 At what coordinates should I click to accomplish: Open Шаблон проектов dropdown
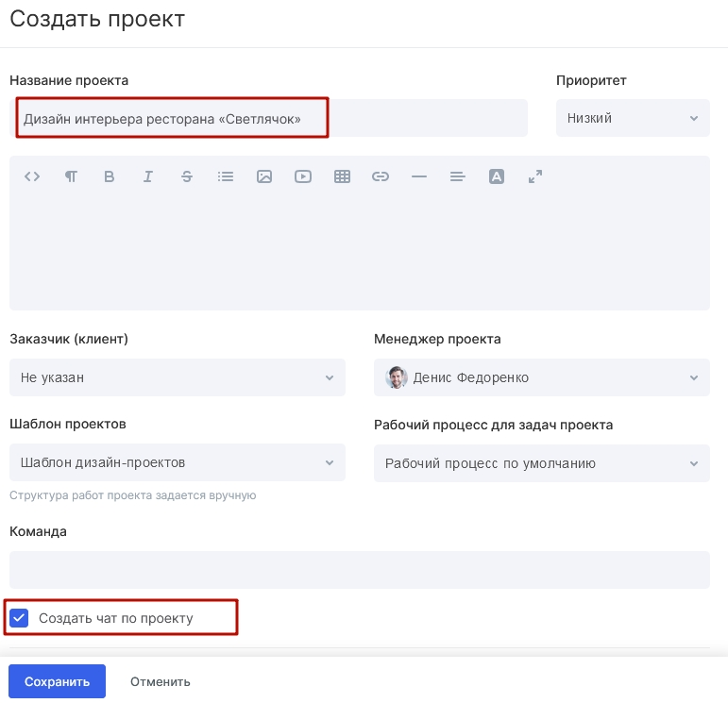tap(178, 462)
